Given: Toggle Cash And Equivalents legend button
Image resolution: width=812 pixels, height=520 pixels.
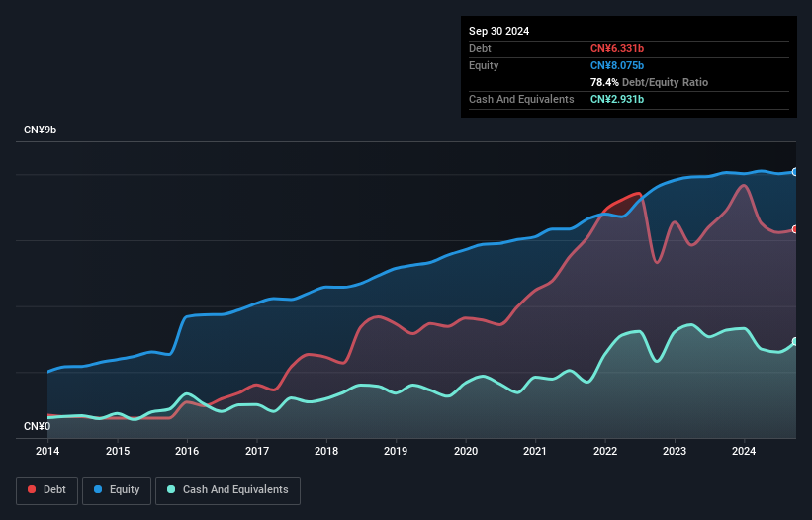Looking at the screenshot, I should (227, 490).
